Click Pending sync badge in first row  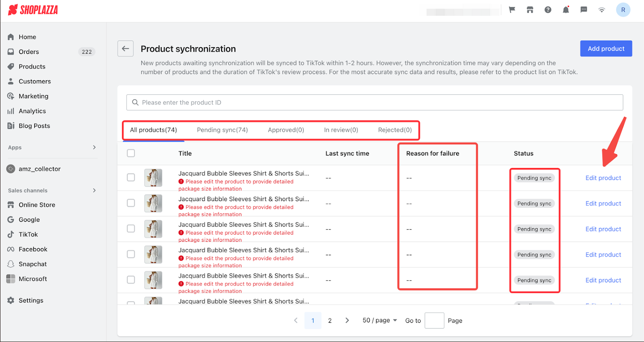pyautogui.click(x=534, y=178)
